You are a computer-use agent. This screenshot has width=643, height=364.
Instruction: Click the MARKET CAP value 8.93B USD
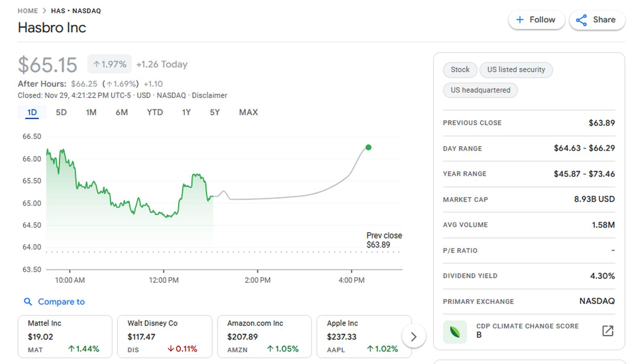click(x=594, y=199)
